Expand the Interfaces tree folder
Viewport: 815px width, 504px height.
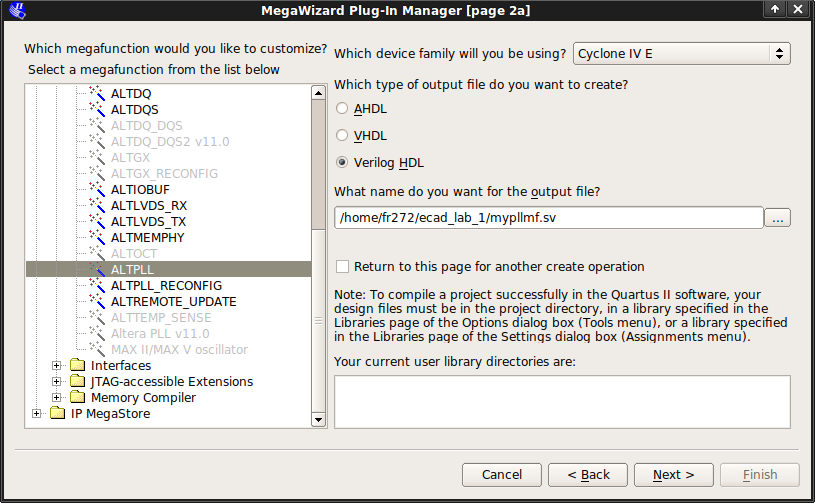point(57,365)
